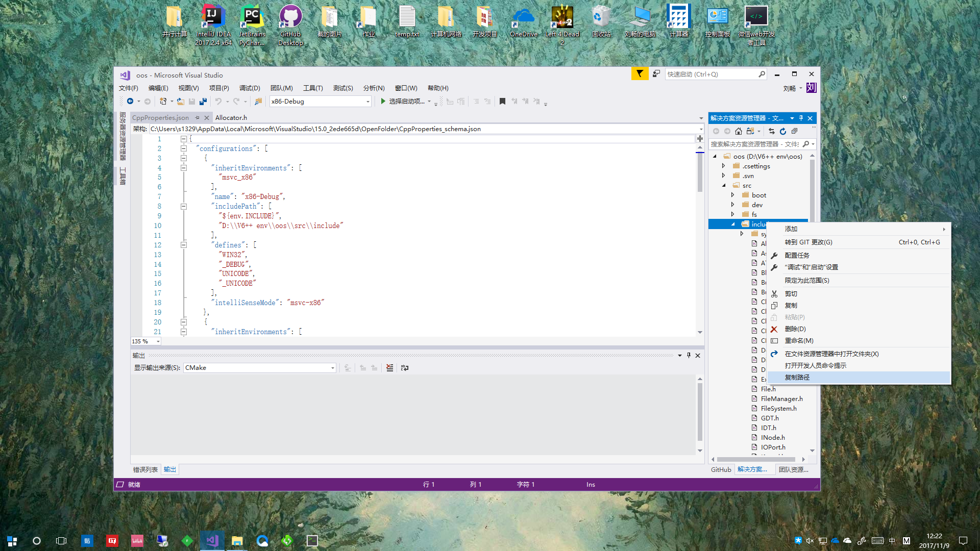Open the FileManager.h file in the tree

coord(781,399)
